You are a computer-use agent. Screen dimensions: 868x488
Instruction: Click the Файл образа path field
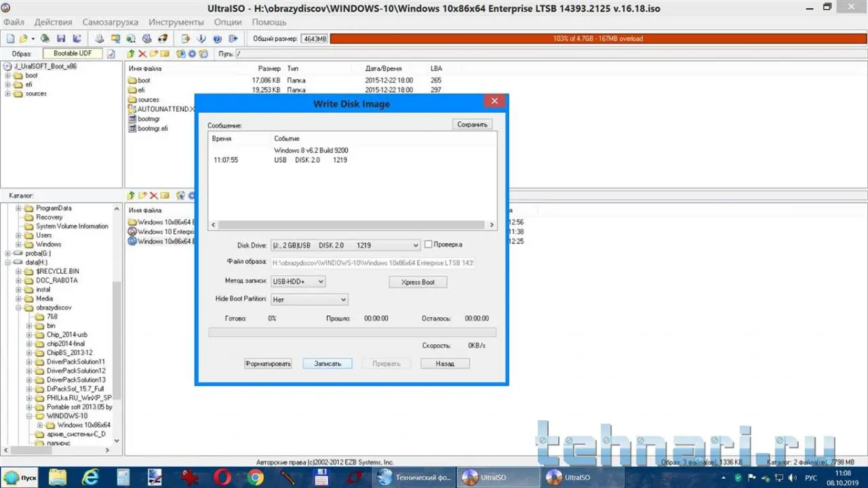pyautogui.click(x=372, y=263)
